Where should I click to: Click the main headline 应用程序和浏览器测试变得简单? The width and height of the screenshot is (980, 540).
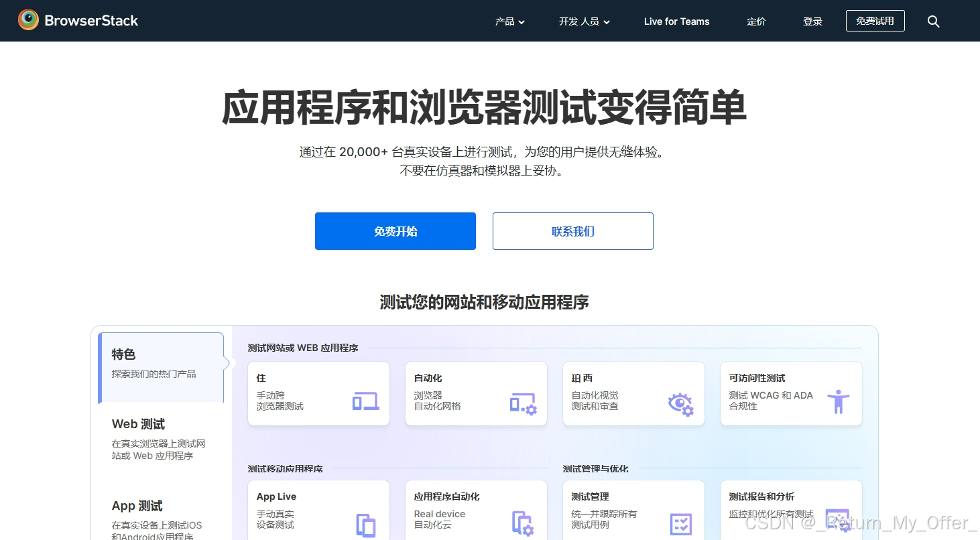(x=484, y=107)
